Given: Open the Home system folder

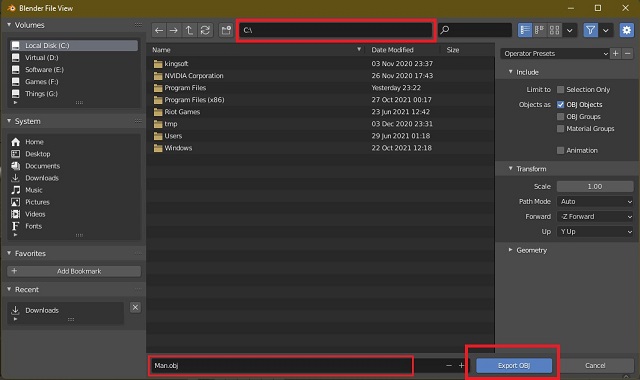Looking at the screenshot, I should [73, 142].
